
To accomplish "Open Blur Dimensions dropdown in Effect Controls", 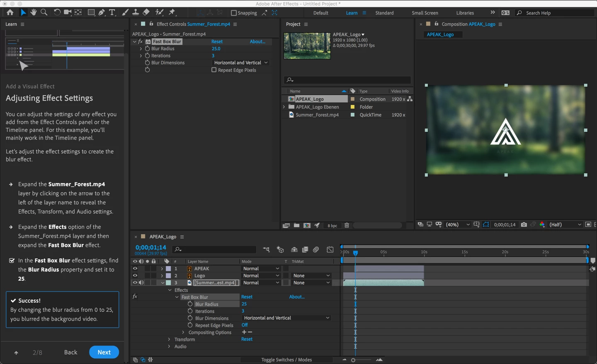I will (x=241, y=63).
